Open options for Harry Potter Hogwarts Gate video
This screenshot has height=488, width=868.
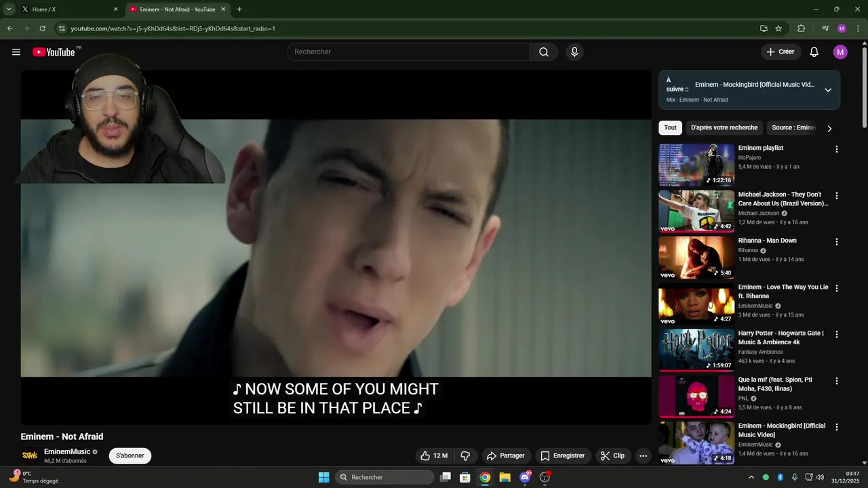pos(836,334)
